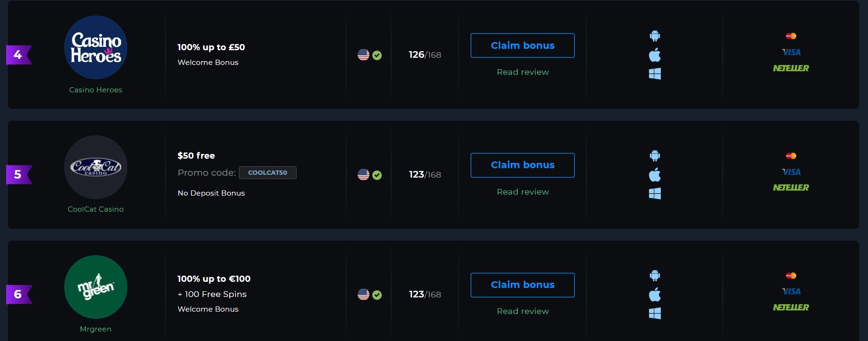The height and width of the screenshot is (341, 868).
Task: Read review of Mrgreen
Action: (523, 311)
